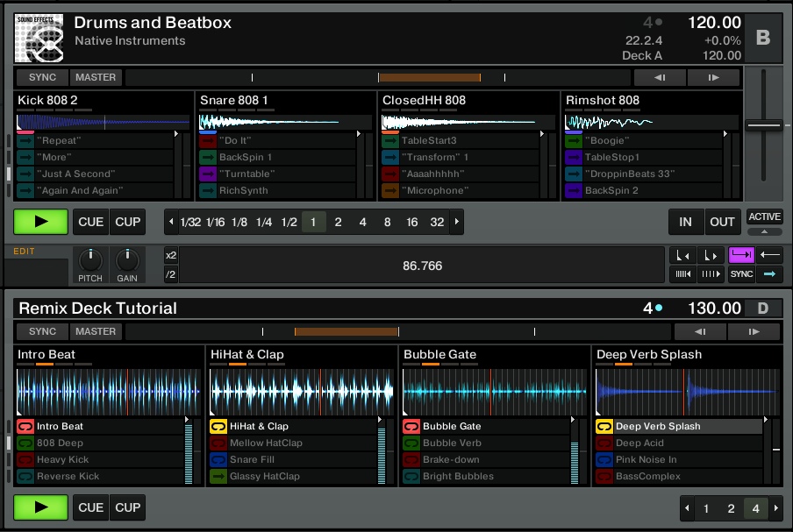The width and height of the screenshot is (793, 532).
Task: Click the loop icon beside Intro Beat sample
Action: click(x=25, y=427)
